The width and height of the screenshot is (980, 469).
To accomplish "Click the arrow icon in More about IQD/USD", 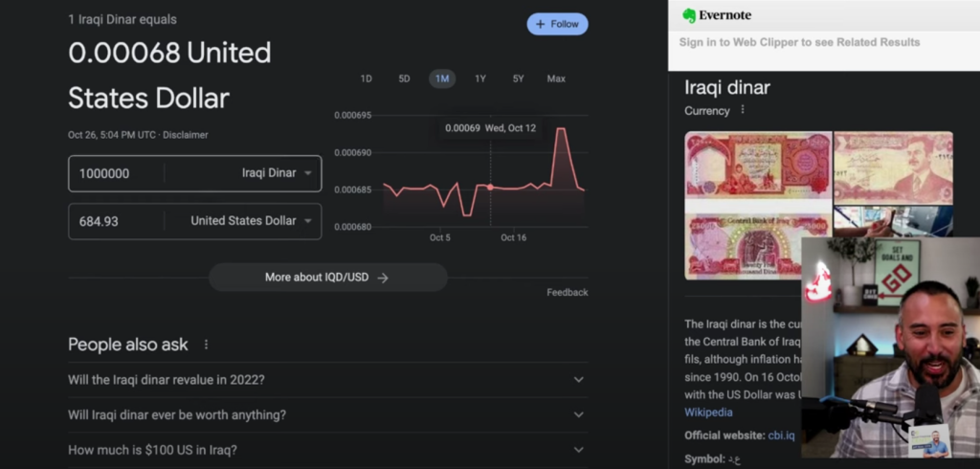I will 383,278.
